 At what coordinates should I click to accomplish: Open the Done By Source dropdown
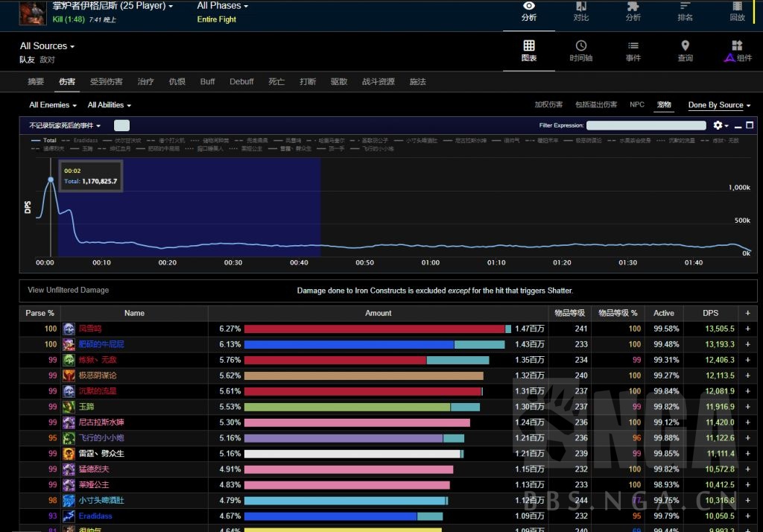(719, 105)
